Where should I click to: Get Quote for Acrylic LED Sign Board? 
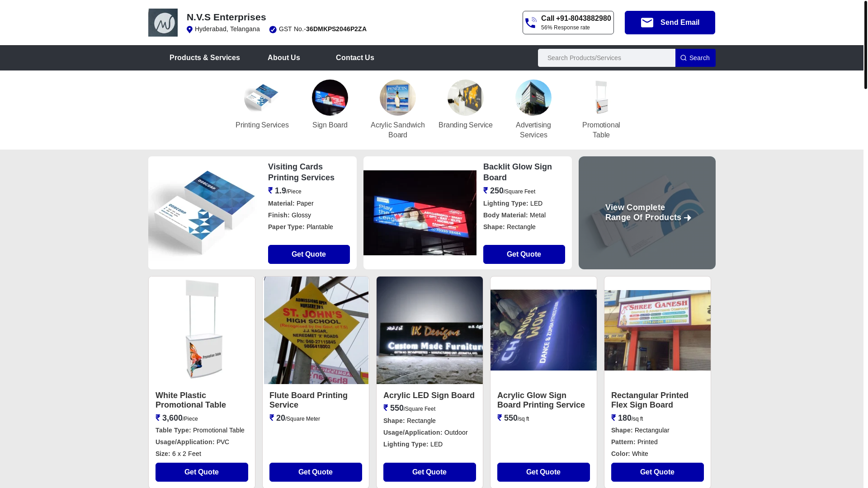429,472
